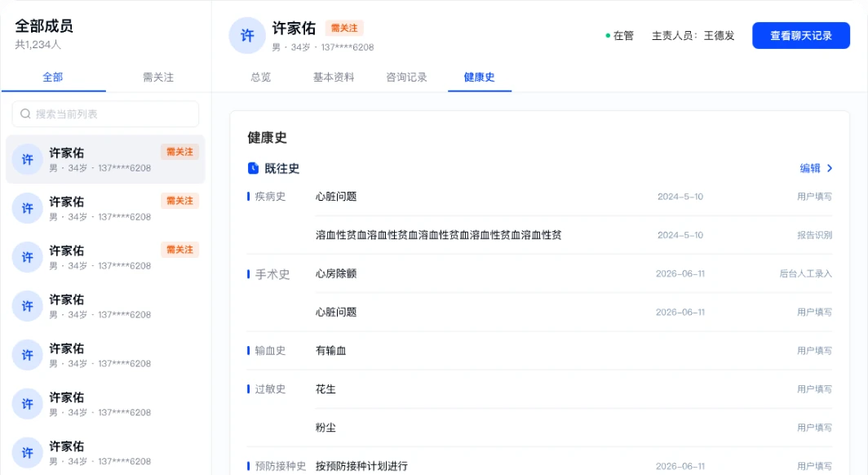Click the 手术史 section label
This screenshot has height=475, width=868.
pyautogui.click(x=272, y=274)
